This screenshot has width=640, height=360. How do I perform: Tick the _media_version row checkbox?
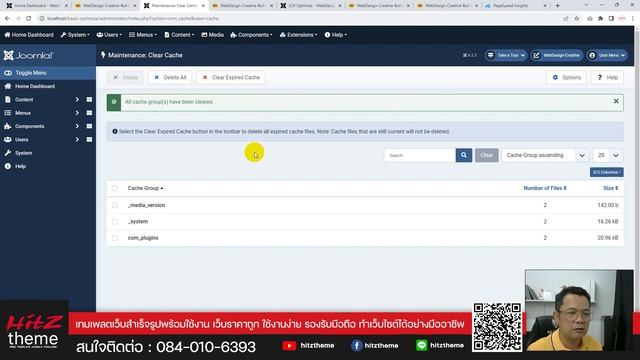[115, 205]
